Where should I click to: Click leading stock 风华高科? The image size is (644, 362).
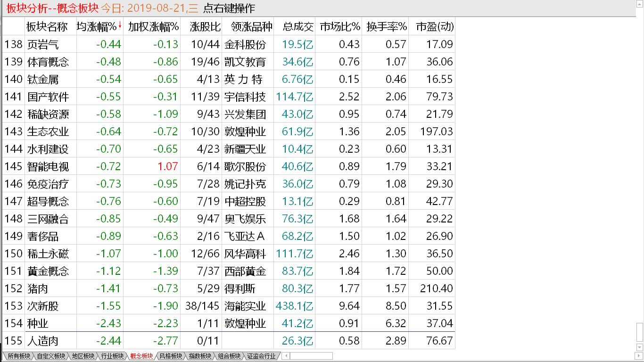point(245,254)
